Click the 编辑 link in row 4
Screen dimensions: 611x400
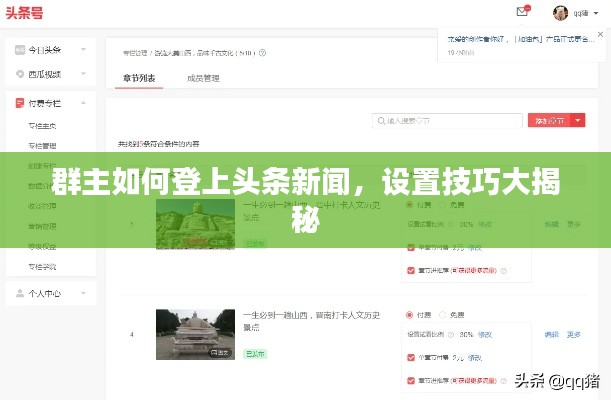click(551, 334)
